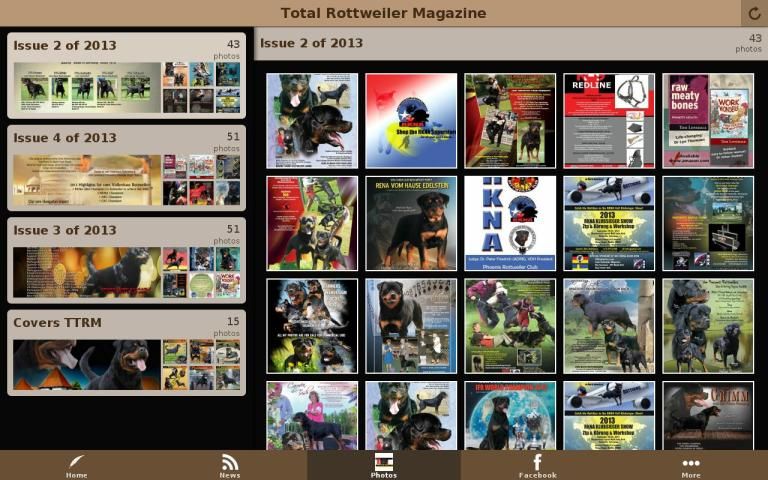
Task: Open the 2013 Körmeister Show flyer in second row
Action: pos(609,223)
